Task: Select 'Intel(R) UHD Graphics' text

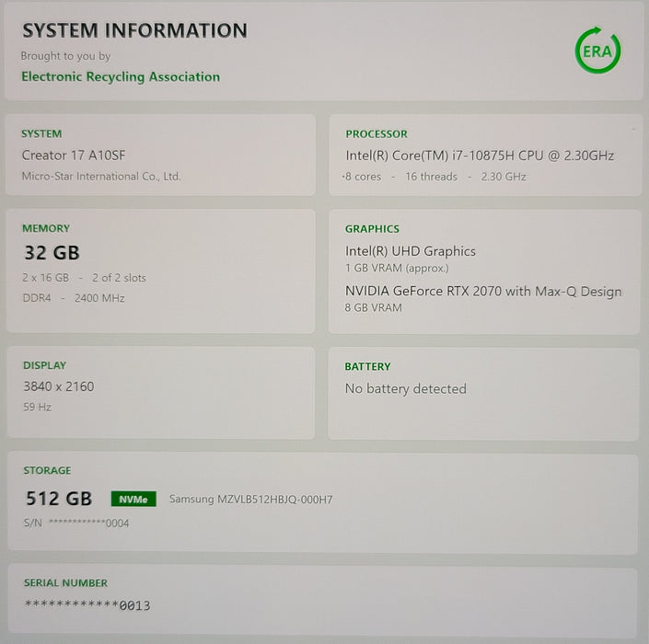Action: click(x=411, y=251)
